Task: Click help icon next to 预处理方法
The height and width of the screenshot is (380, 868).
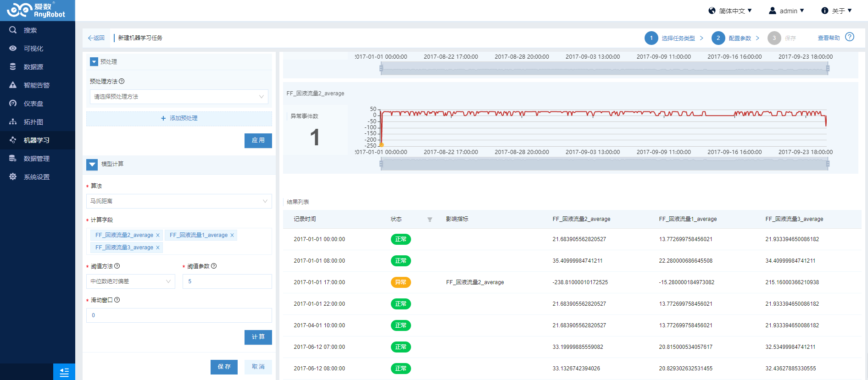Action: point(122,81)
